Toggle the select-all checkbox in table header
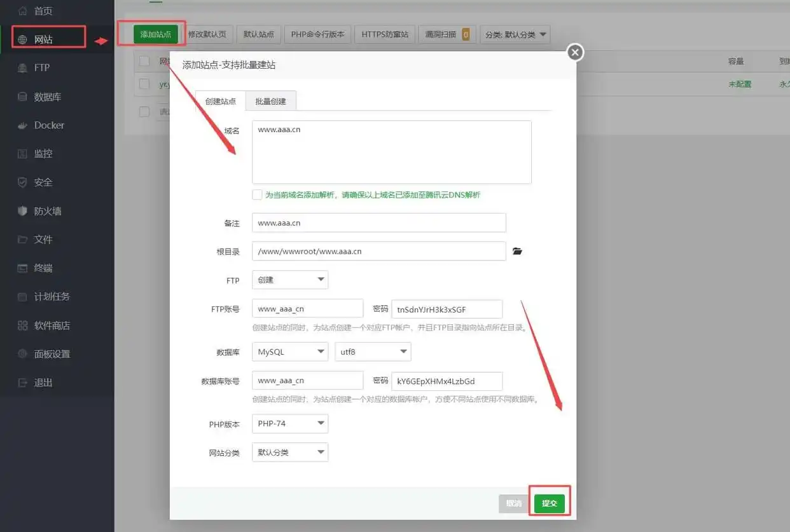Image resolution: width=790 pixels, height=532 pixels. pyautogui.click(x=144, y=61)
